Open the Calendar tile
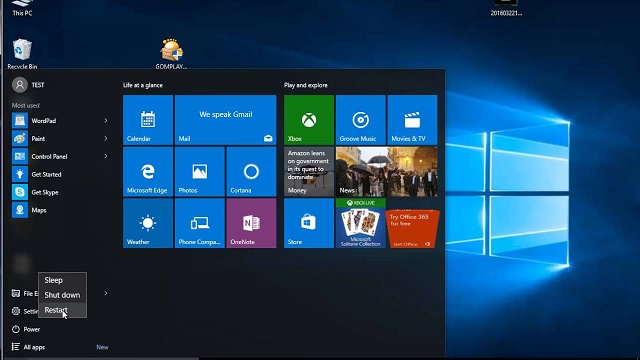 (x=148, y=120)
